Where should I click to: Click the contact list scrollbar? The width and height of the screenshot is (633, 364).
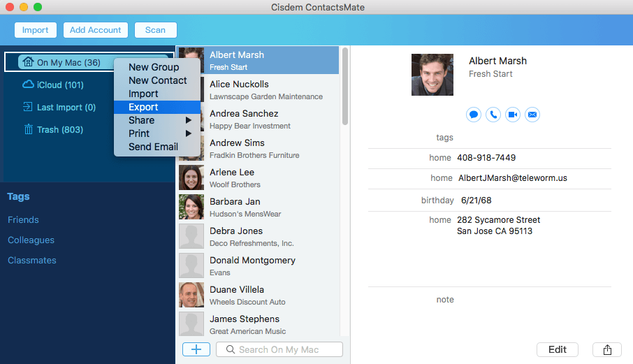345,87
